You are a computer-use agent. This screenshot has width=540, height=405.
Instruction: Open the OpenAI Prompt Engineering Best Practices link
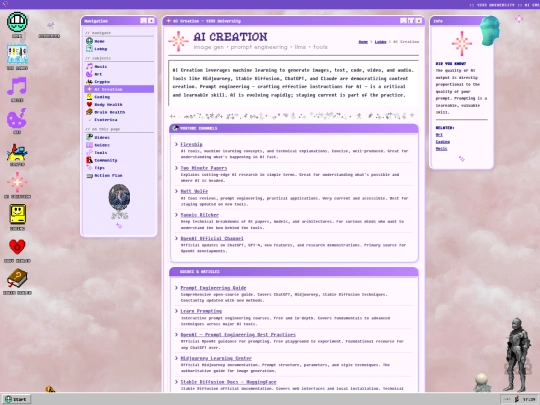[x=238, y=335]
